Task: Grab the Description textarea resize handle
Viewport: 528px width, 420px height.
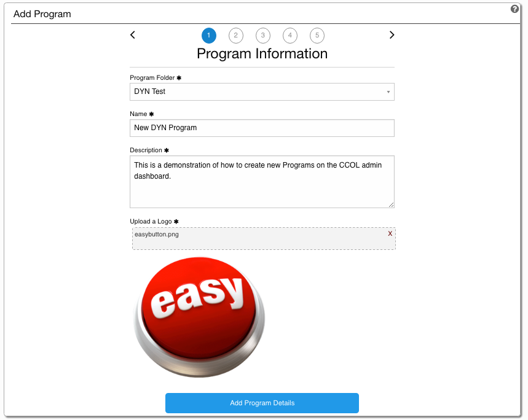Action: (391, 204)
